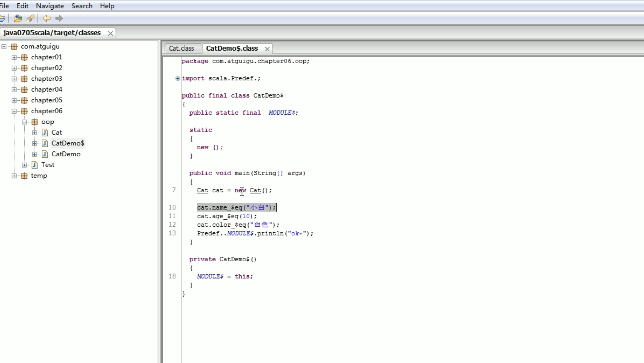
Task: Click the chapter04 package icon
Action: pos(24,90)
